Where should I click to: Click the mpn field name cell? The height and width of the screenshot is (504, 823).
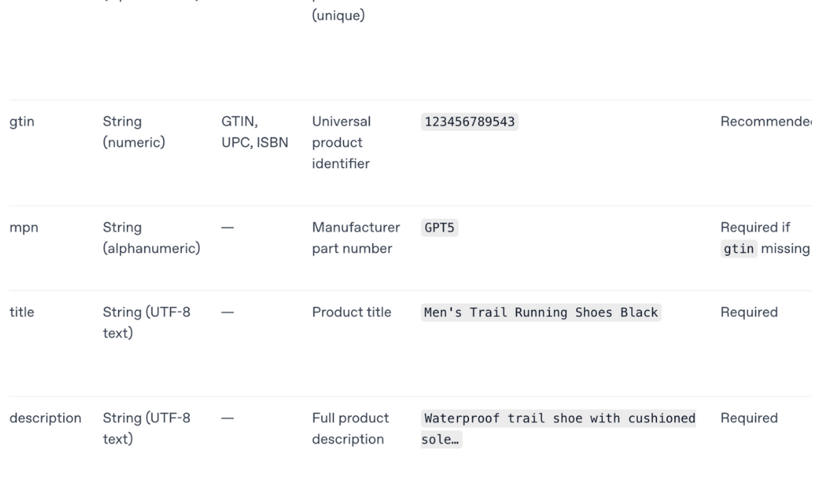click(x=24, y=228)
